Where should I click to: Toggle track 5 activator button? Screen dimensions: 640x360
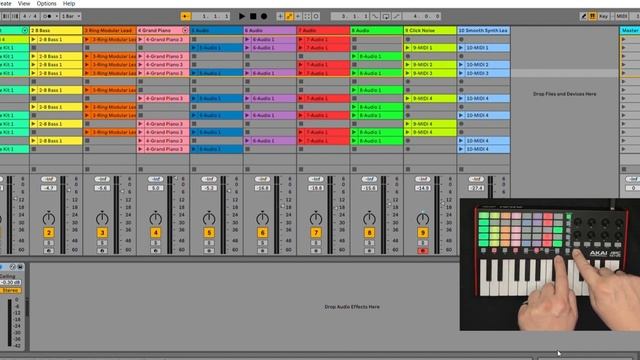click(209, 233)
